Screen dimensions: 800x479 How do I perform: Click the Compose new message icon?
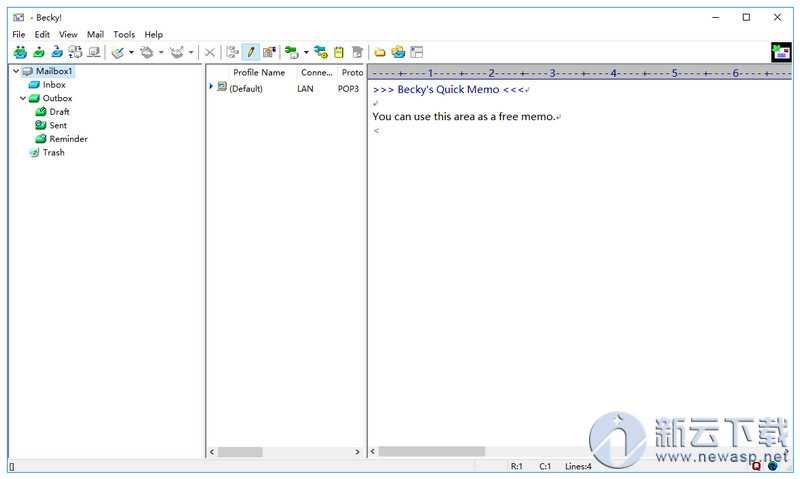point(118,52)
